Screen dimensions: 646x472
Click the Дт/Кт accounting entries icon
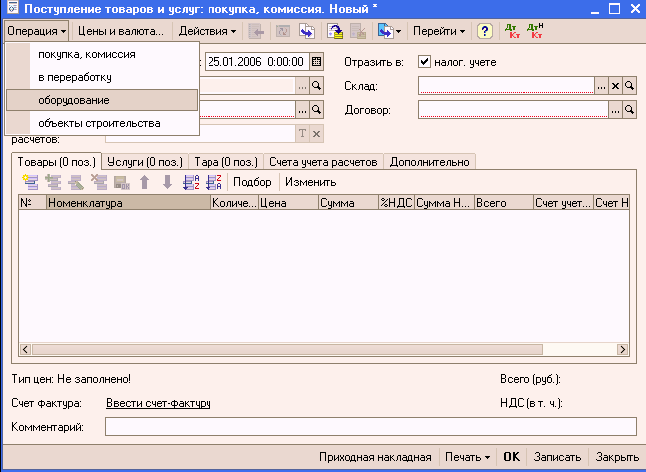pos(510,31)
